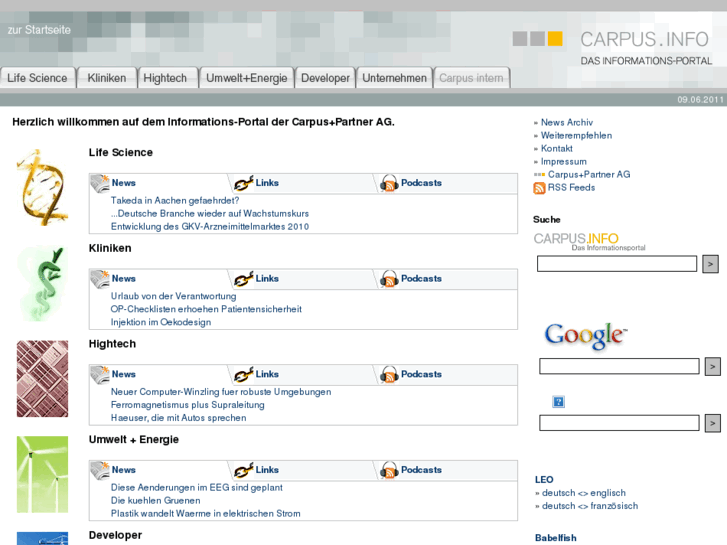727x545 pixels.
Task: Click the CARPUS.INFO search logo
Action: coord(589,242)
